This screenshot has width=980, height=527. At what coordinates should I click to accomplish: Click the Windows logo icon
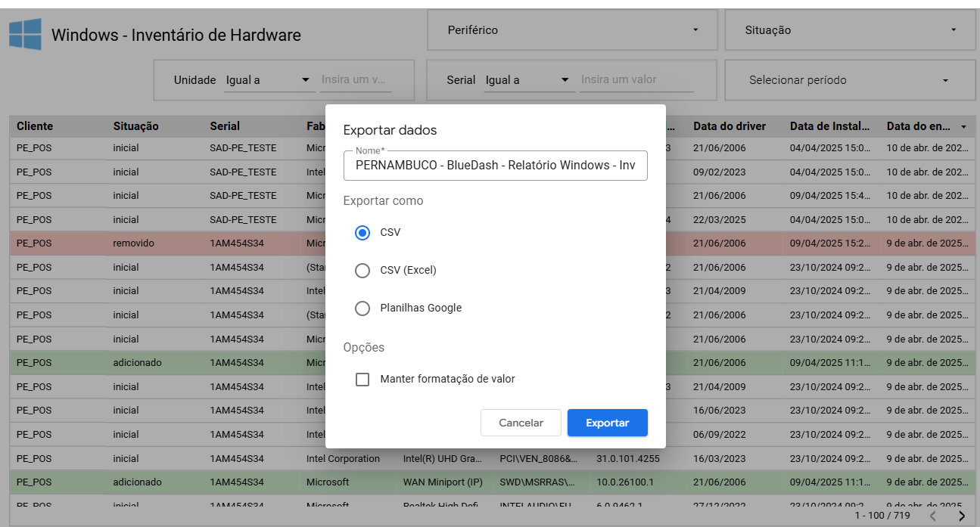(25, 35)
